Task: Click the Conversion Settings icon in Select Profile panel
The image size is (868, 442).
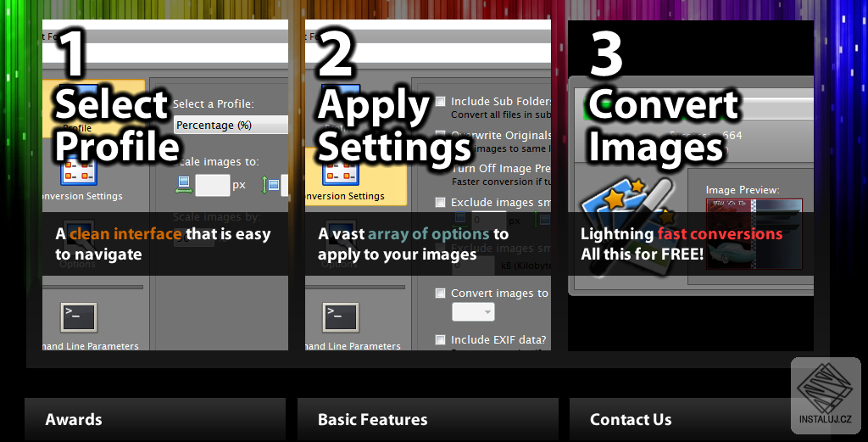Action: (x=79, y=170)
